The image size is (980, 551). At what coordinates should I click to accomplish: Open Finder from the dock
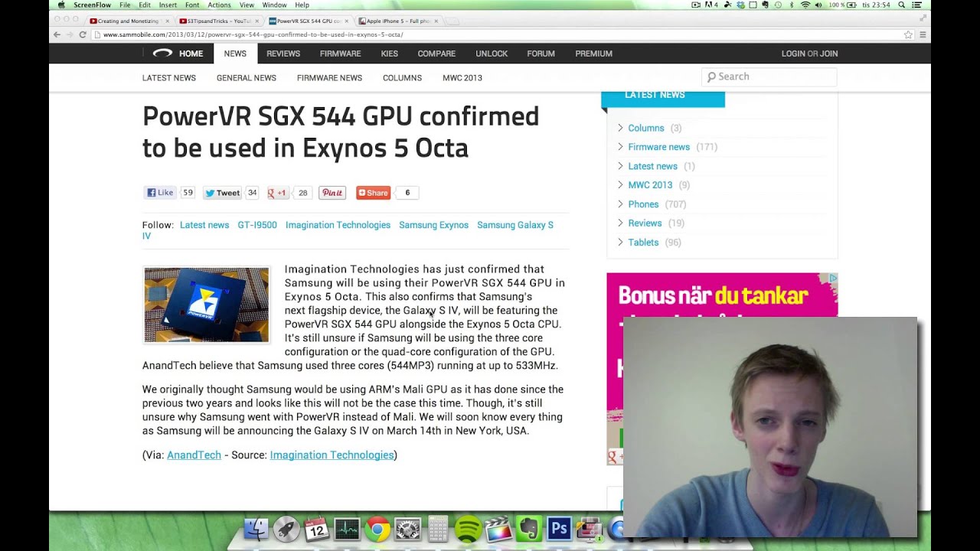click(256, 529)
